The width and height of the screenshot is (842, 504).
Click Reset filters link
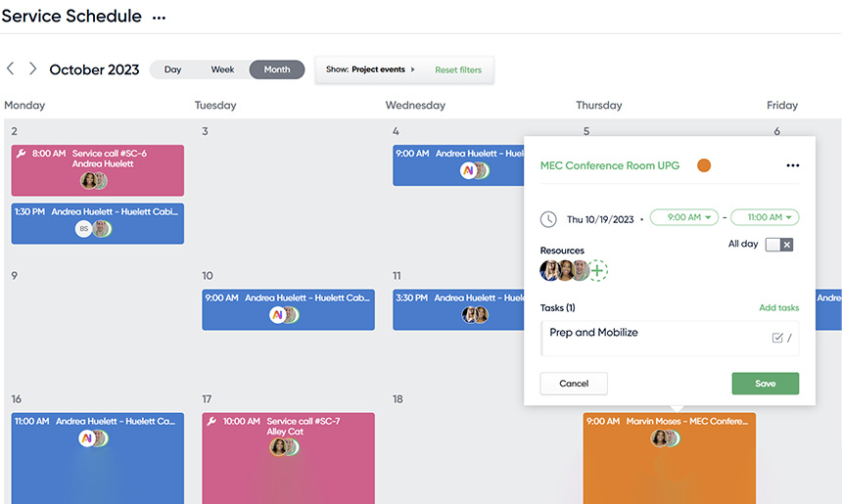coord(458,69)
